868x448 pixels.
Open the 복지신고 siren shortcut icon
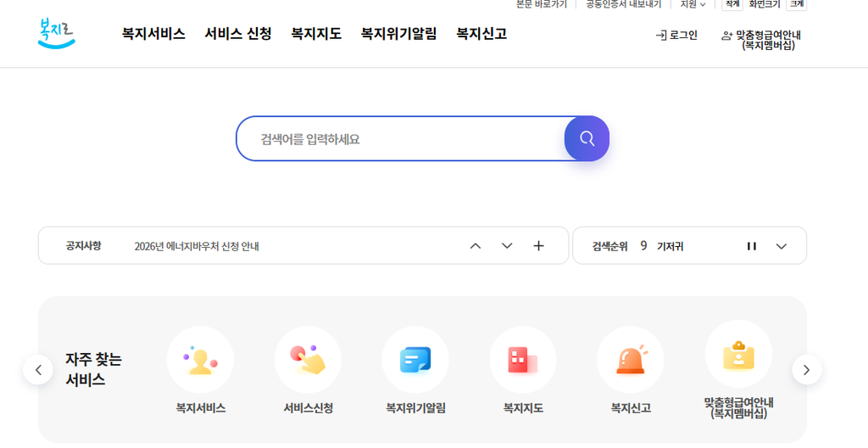pyautogui.click(x=631, y=360)
